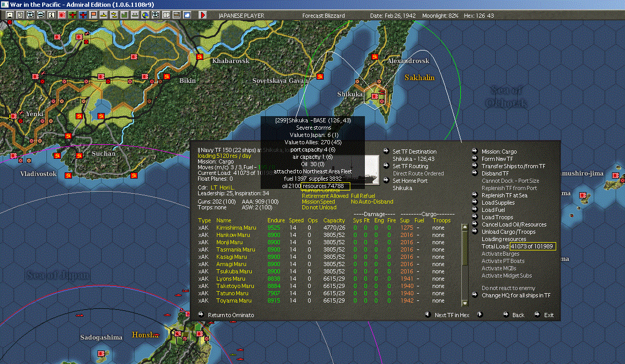
Task: Open the document list toolbar icon
Action: pos(20,15)
